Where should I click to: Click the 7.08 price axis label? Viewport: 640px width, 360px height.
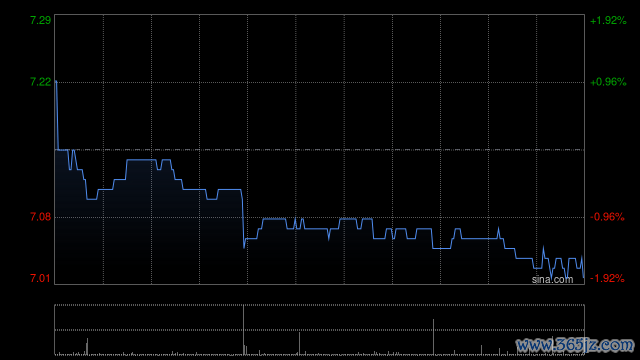click(40, 217)
